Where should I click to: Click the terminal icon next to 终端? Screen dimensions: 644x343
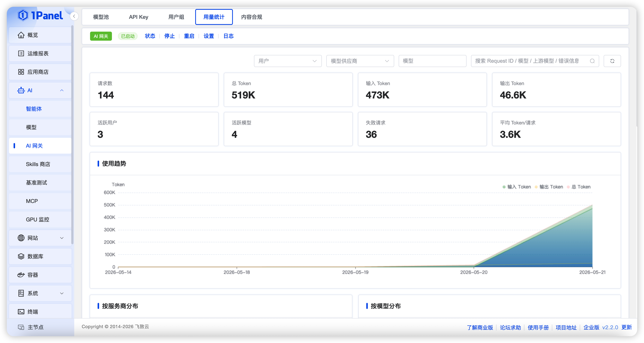coord(21,312)
